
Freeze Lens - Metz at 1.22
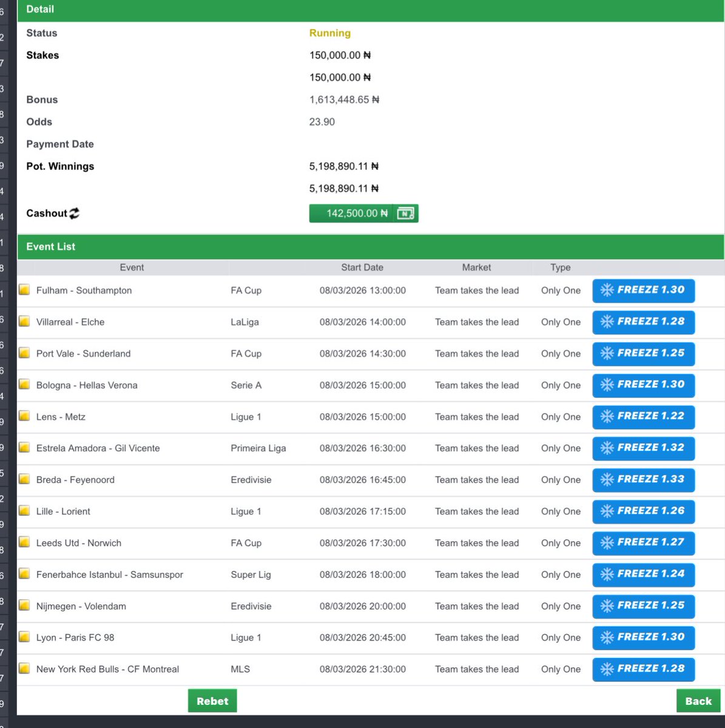coord(643,417)
